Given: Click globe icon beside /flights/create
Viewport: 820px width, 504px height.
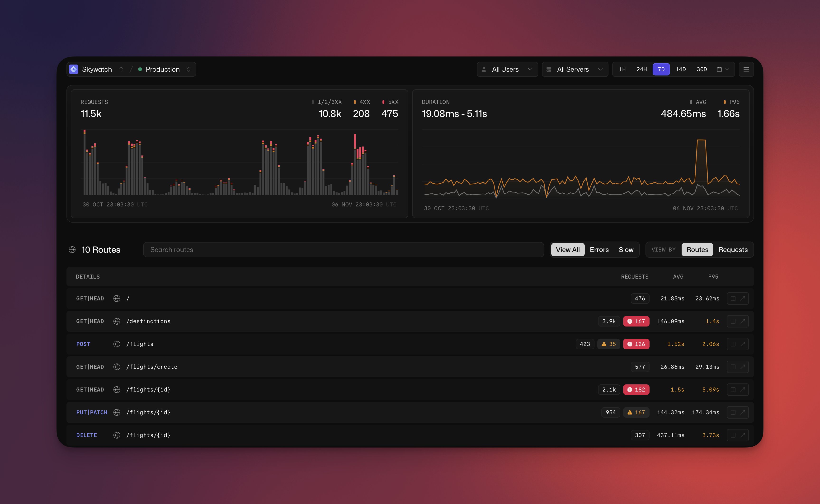Looking at the screenshot, I should coord(117,367).
